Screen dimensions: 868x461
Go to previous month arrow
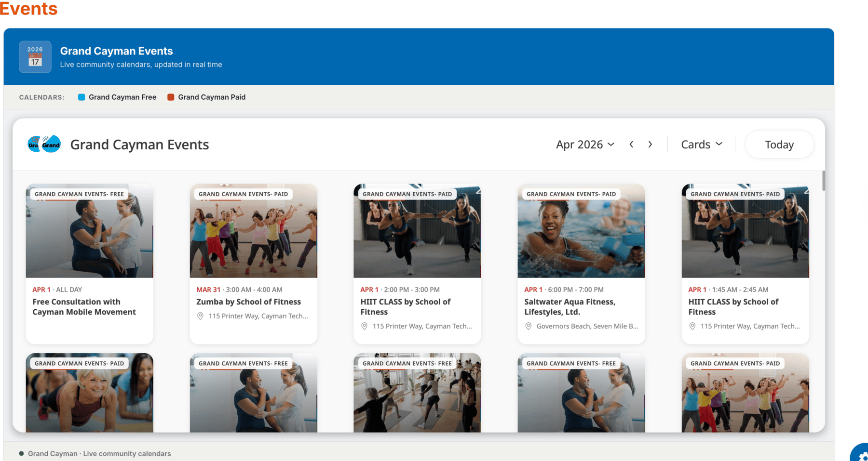coord(631,145)
